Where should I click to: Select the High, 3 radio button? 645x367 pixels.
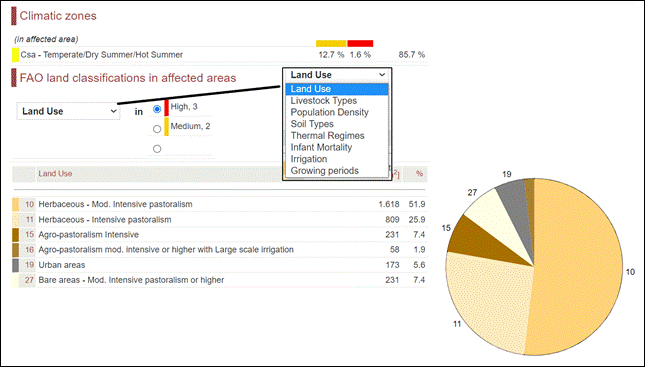pyautogui.click(x=157, y=109)
